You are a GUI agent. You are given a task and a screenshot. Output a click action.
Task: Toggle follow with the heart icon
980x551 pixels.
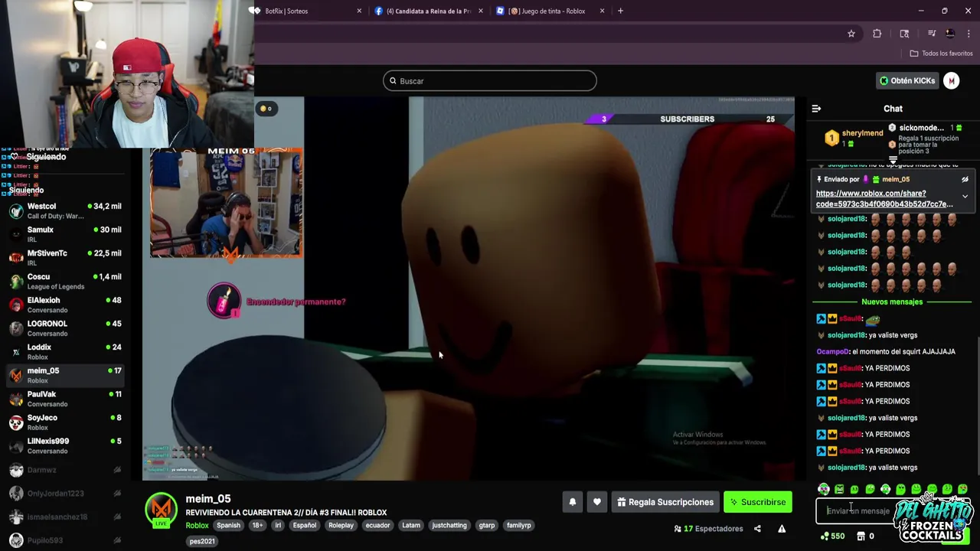(x=596, y=502)
